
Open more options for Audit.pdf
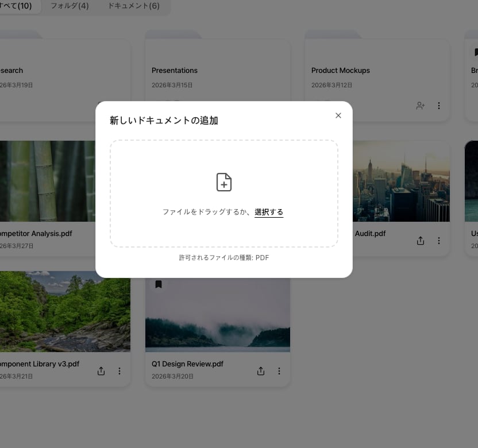pos(439,241)
